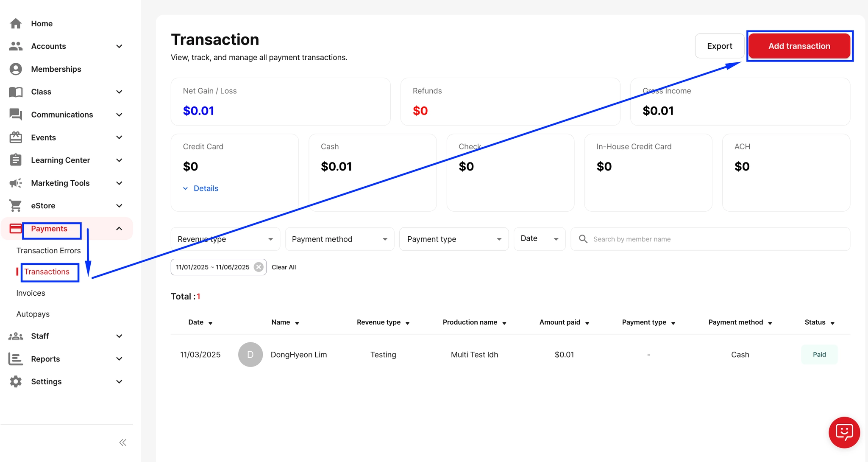Open the Payment method filter dropdown
The width and height of the screenshot is (868, 462).
point(339,239)
